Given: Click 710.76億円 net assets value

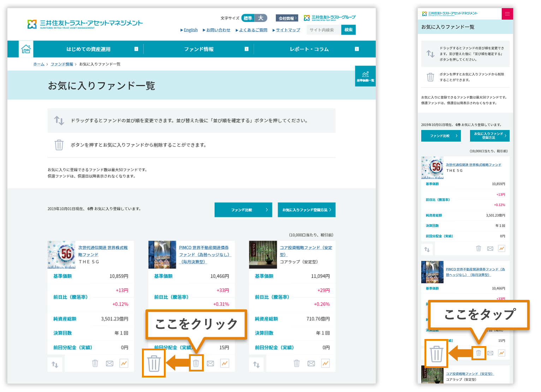Looking at the screenshot, I should point(318,319).
